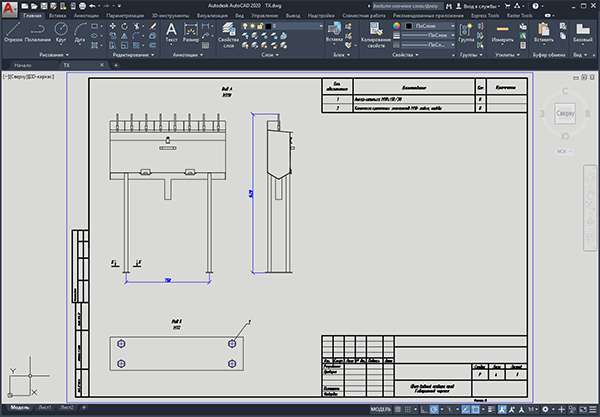The image size is (600, 417).
Task: Select the Полилиния tool
Action: click(x=37, y=32)
